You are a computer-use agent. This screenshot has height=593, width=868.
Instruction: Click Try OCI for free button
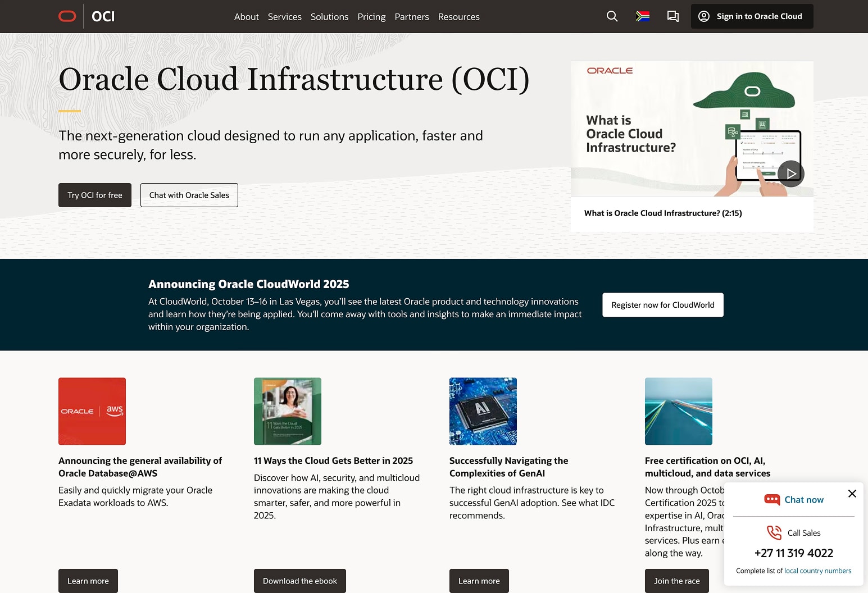pos(95,195)
